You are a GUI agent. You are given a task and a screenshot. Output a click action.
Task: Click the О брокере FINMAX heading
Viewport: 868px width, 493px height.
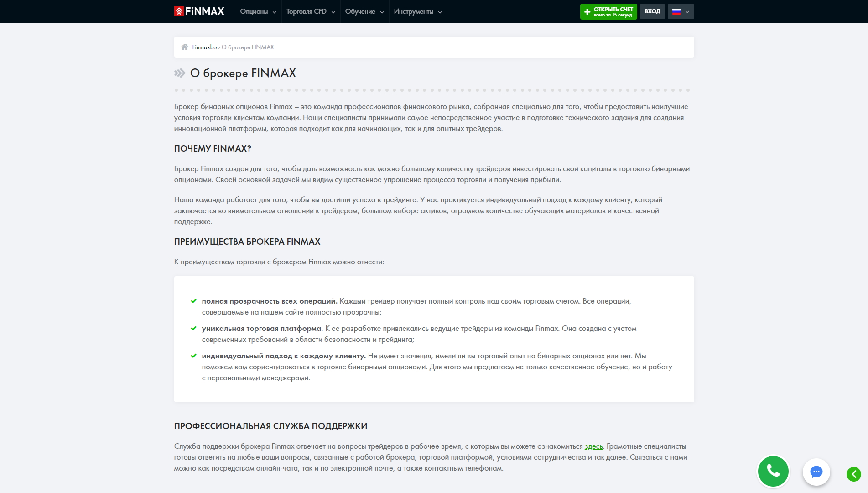point(243,73)
